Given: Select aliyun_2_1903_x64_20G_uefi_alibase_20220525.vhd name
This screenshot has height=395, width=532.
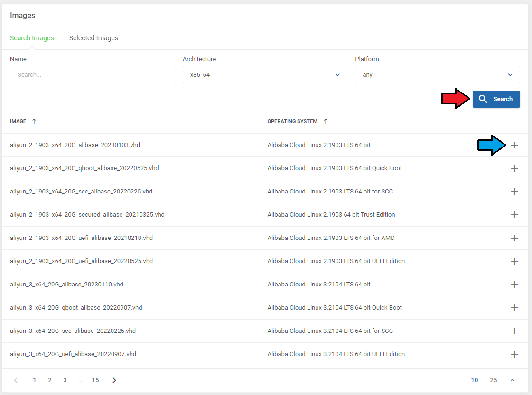Looking at the screenshot, I should pos(82,261).
